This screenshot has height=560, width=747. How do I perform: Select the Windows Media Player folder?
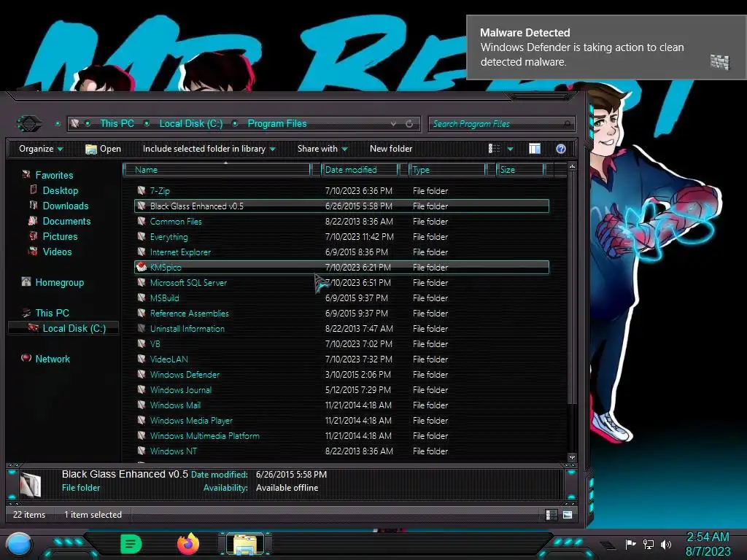(191, 421)
